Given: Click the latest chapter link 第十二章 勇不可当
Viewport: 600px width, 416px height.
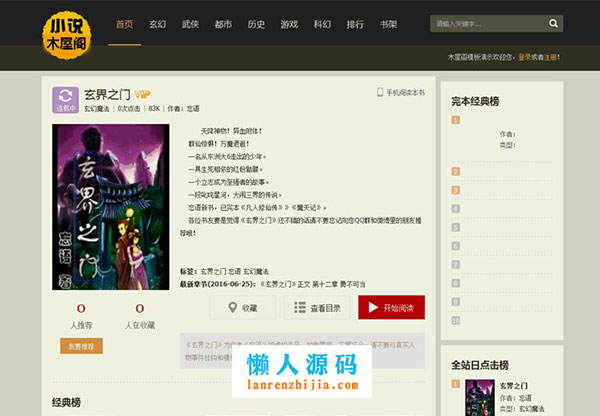Looking at the screenshot, I should pyautogui.click(x=339, y=284).
